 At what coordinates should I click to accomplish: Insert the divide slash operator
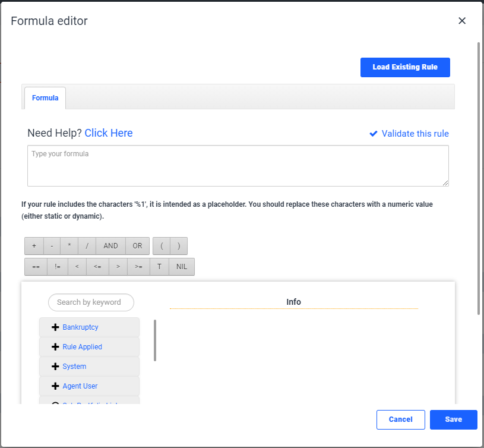(87, 246)
